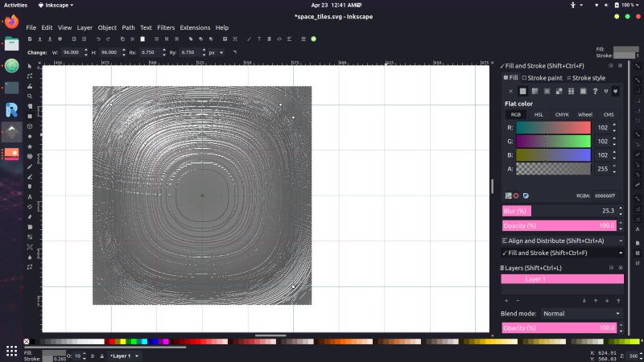Screen dimensions: 644x362
Task: Switch to the Wheel color tab
Action: click(x=585, y=114)
